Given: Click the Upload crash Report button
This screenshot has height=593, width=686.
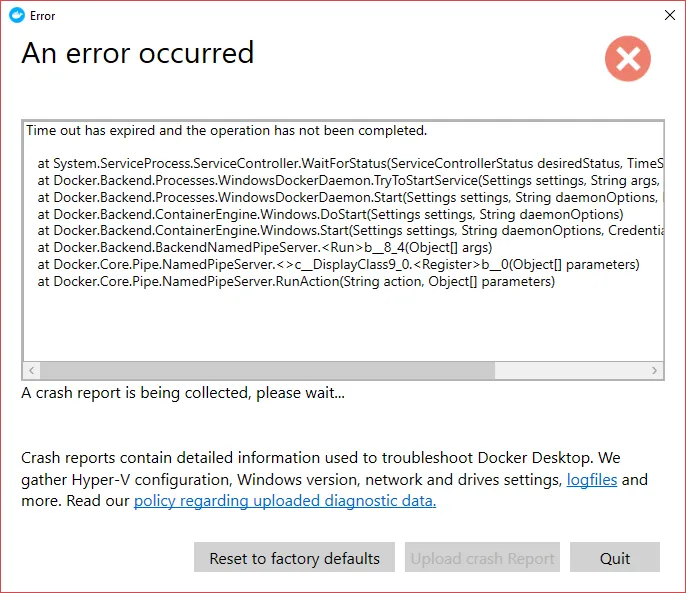Looking at the screenshot, I should tap(482, 558).
